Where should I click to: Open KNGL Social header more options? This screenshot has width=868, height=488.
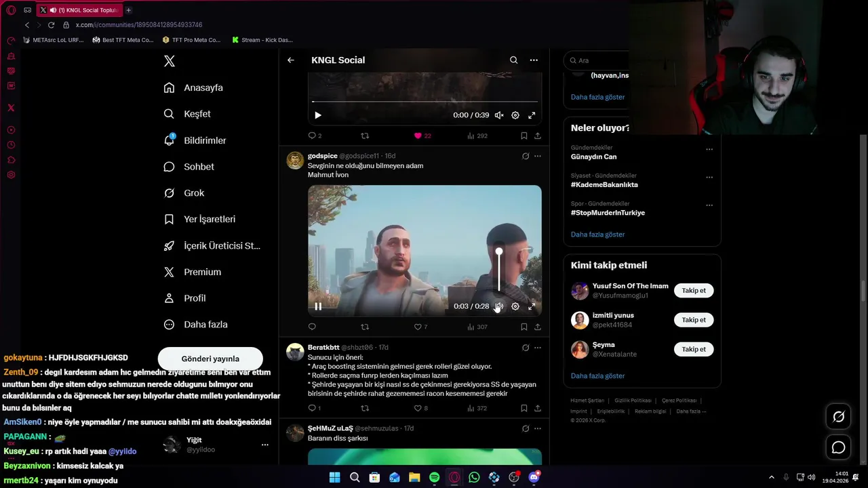(534, 60)
